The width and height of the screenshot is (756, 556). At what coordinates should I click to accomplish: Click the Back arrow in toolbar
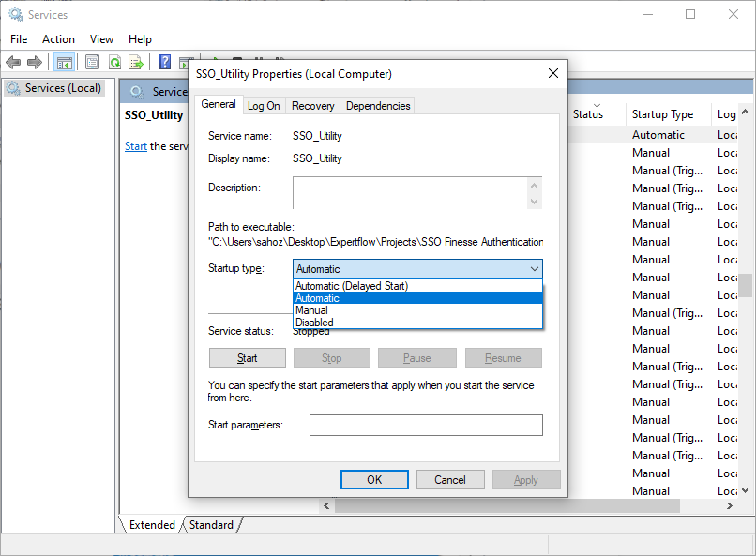tap(13, 63)
